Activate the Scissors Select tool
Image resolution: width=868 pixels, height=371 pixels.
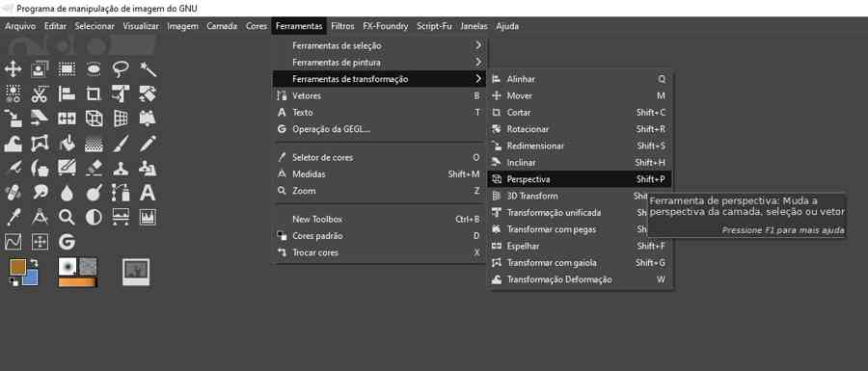pyautogui.click(x=40, y=94)
